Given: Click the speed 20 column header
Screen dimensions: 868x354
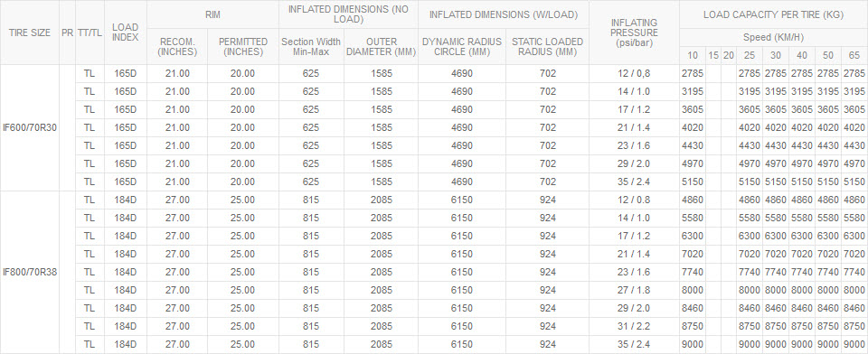Looking at the screenshot, I should [729, 56].
